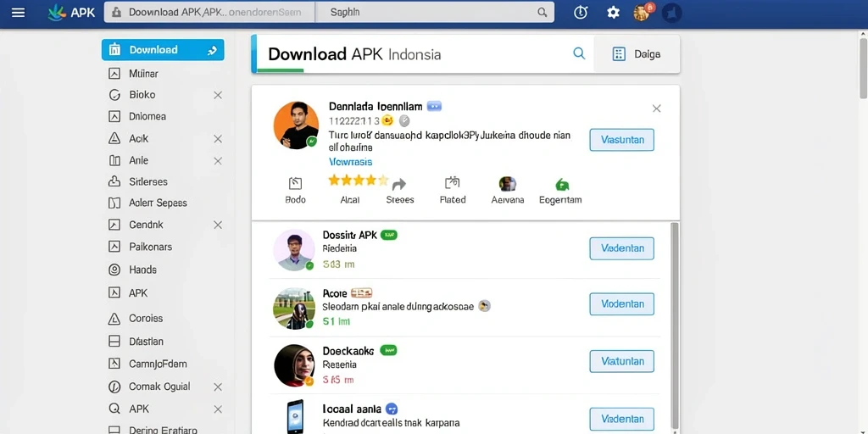Open the user avatar with notification badge
The width and height of the screenshot is (868, 434).
point(643,12)
